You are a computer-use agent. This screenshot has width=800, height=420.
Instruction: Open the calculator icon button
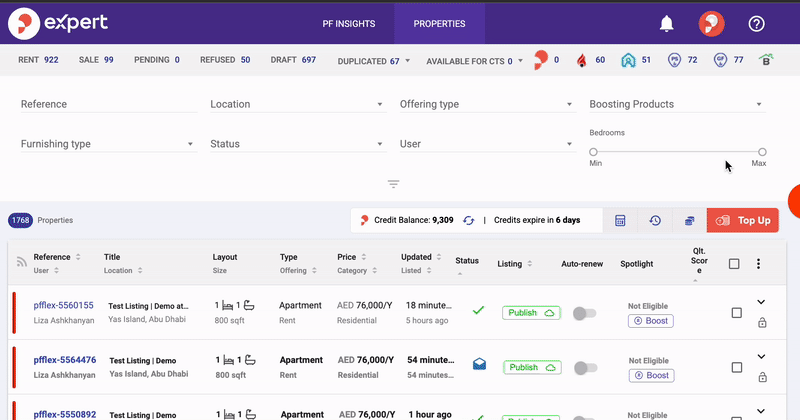pyautogui.click(x=620, y=220)
